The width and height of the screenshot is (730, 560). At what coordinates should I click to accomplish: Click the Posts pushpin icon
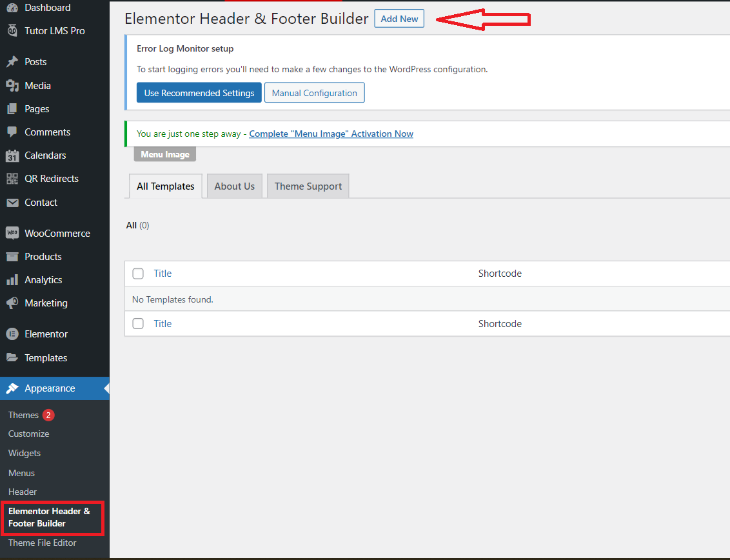tap(12, 61)
